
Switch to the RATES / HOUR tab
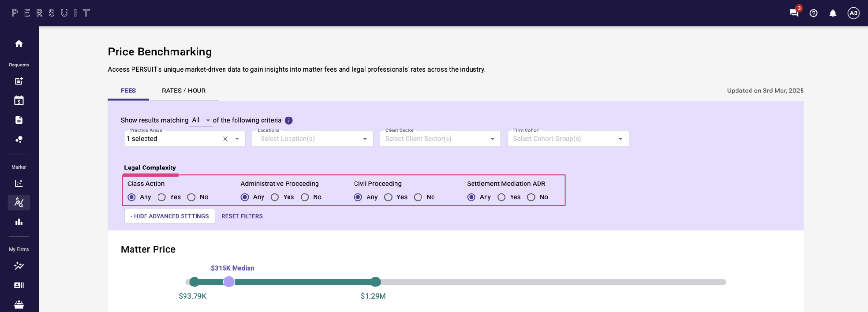pos(184,91)
